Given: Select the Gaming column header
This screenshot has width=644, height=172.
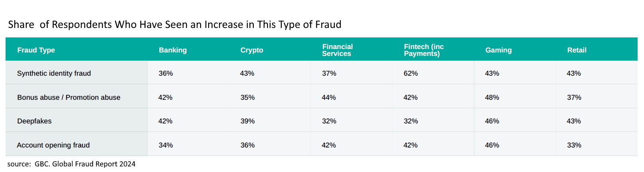Looking at the screenshot, I should [498, 50].
